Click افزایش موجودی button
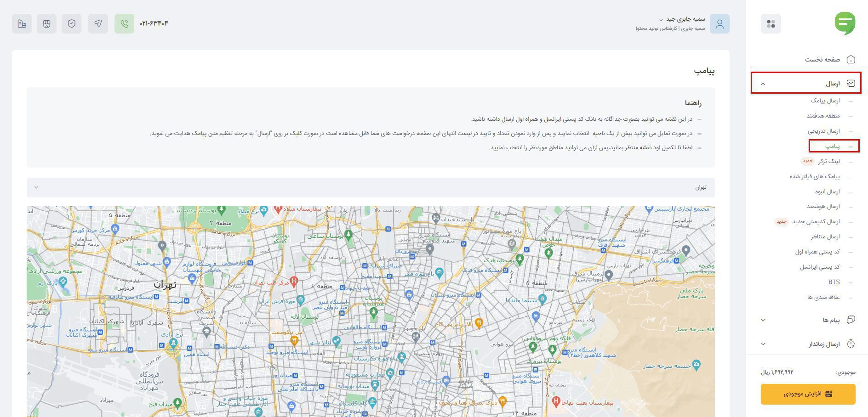The image size is (868, 417). click(x=808, y=394)
